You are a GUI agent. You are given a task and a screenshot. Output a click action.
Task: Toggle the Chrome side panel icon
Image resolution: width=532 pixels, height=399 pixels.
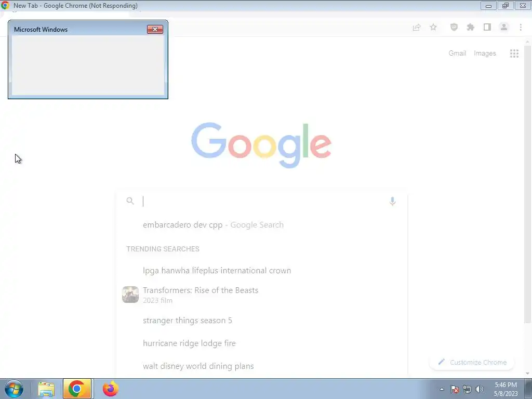487,27
